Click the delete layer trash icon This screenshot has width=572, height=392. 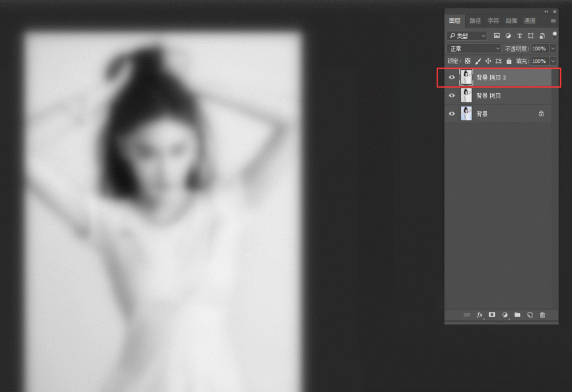click(x=542, y=315)
